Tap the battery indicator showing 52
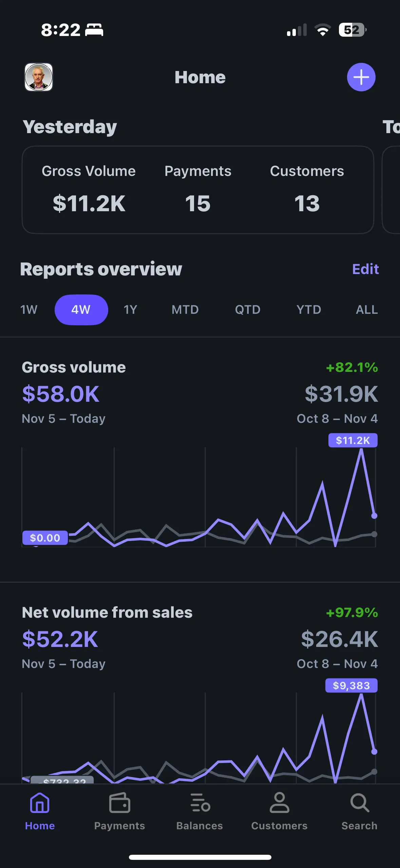This screenshot has height=868, width=400. pos(353,30)
